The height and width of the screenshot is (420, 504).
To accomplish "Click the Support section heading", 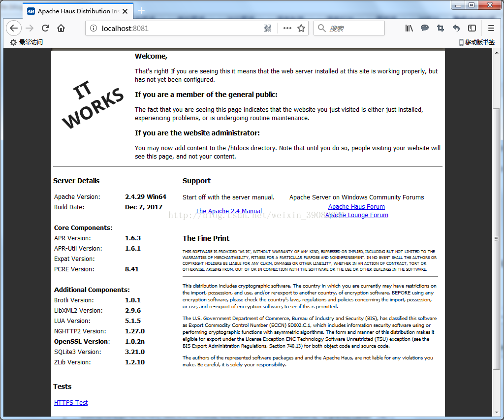I will [196, 181].
